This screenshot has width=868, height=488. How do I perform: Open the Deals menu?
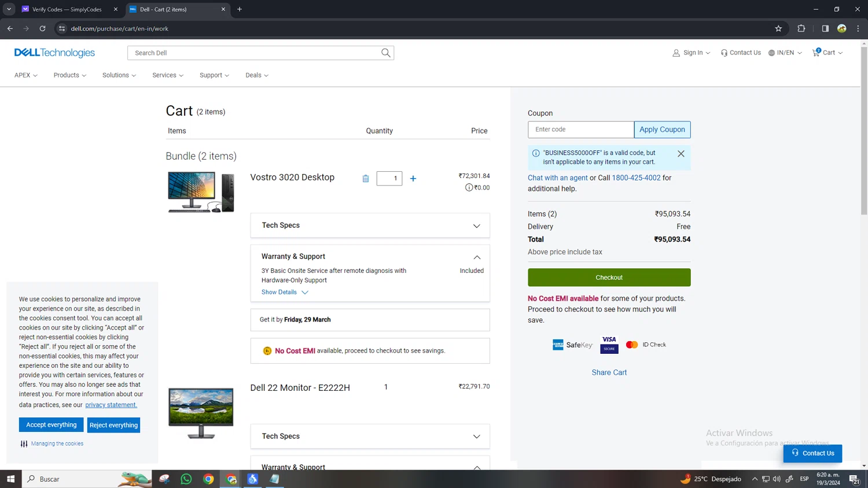tap(257, 75)
